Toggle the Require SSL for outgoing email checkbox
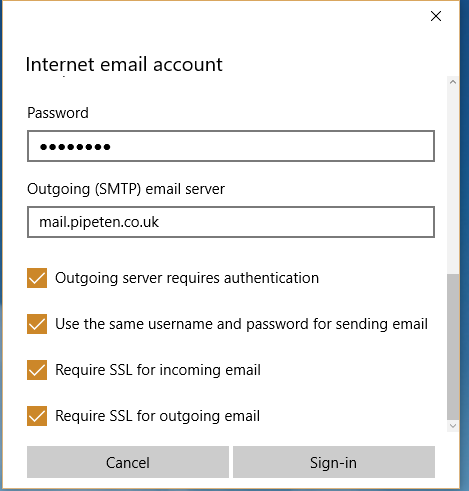The width and height of the screenshot is (469, 491). click(37, 416)
